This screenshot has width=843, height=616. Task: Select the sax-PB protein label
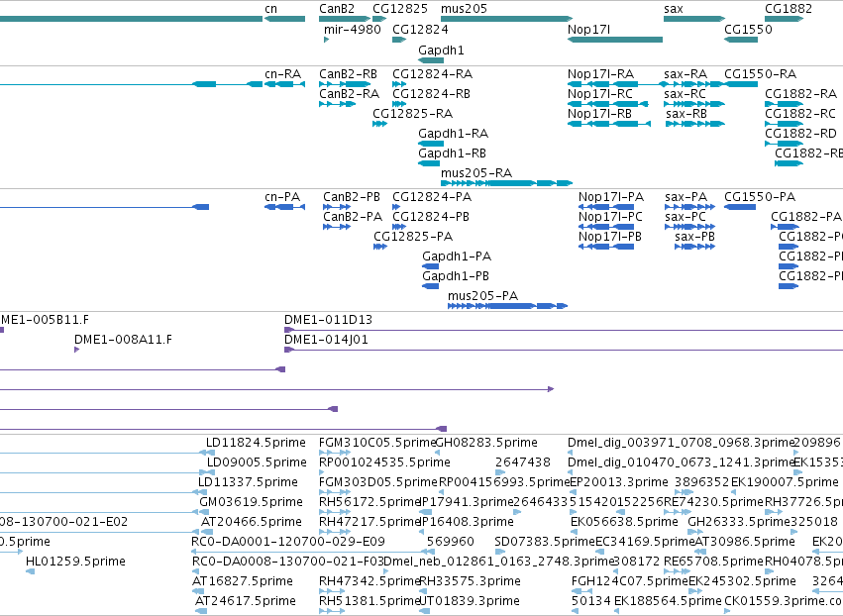[694, 237]
